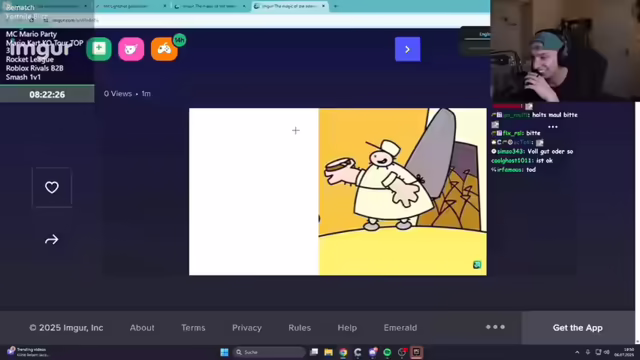Screen dimensions: 640x360
Task: Click the Imgur logo
Action: pyautogui.click(x=41, y=49)
